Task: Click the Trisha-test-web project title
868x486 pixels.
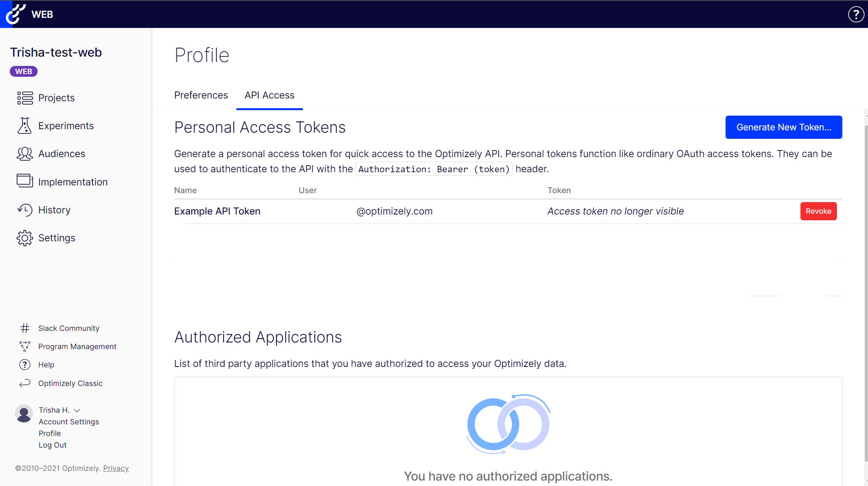Action: [56, 52]
